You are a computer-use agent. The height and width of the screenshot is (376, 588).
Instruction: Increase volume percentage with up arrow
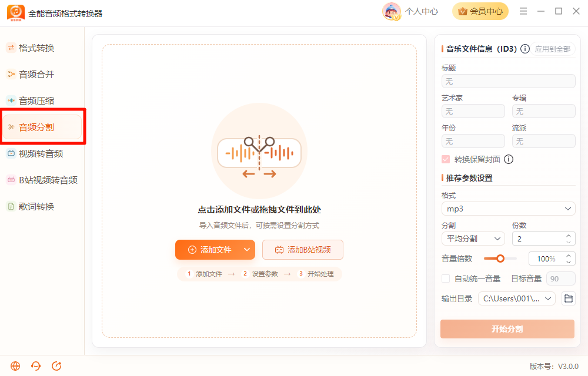[569, 256]
